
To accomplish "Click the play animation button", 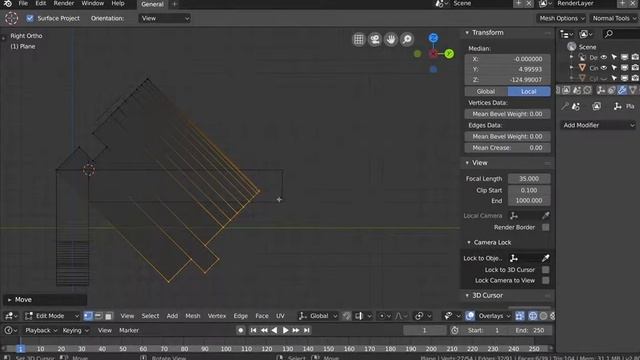I will (285, 330).
